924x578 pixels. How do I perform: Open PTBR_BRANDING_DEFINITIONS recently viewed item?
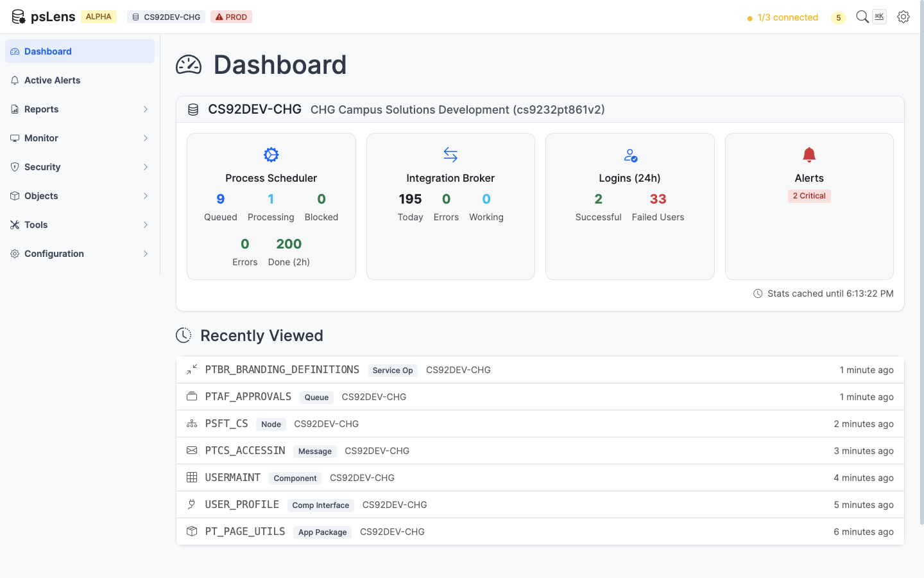click(540, 370)
